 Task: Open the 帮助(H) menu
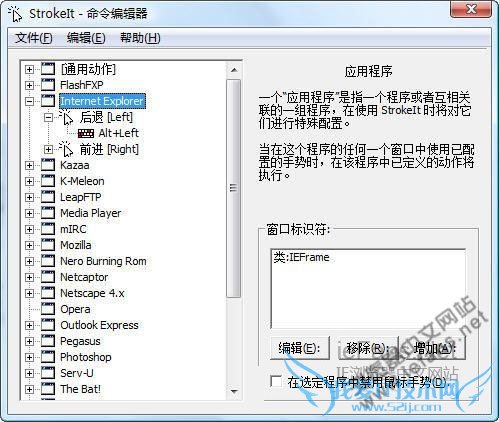click(x=140, y=38)
